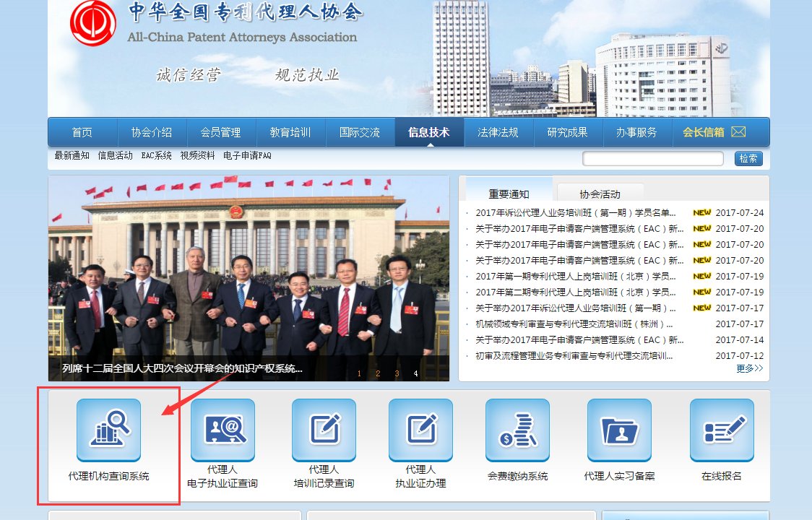Screen dimensions: 812x520
Task: Select 法律法规 from the navigation bar
Action: (498, 132)
